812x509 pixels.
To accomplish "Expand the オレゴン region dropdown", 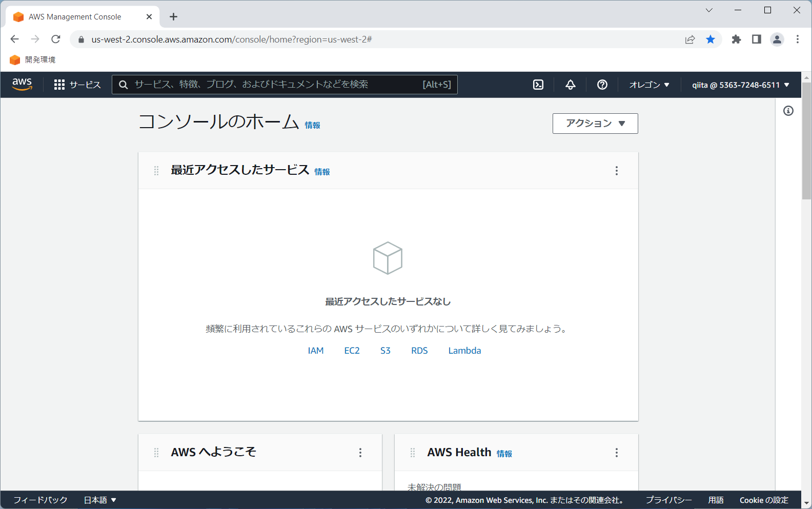I will click(649, 85).
